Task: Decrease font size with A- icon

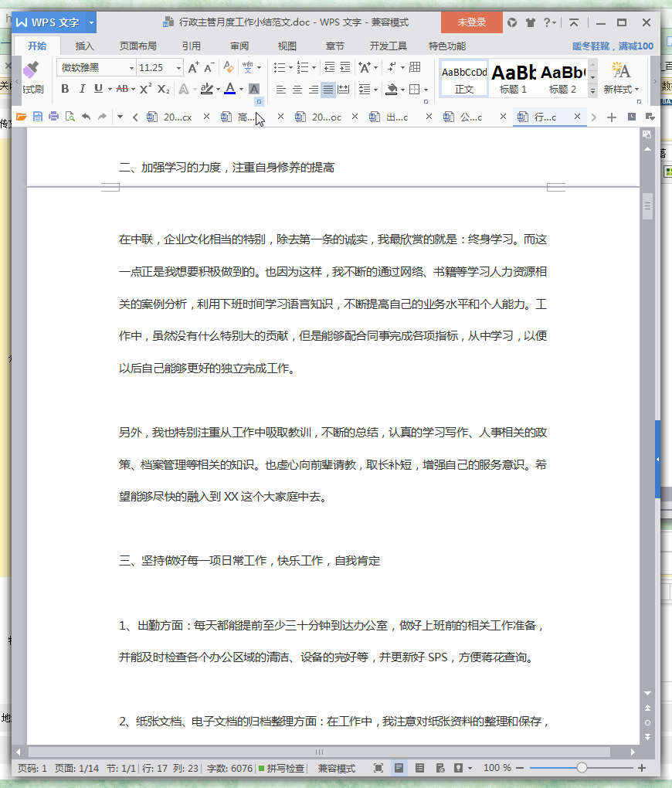Action: click(209, 67)
